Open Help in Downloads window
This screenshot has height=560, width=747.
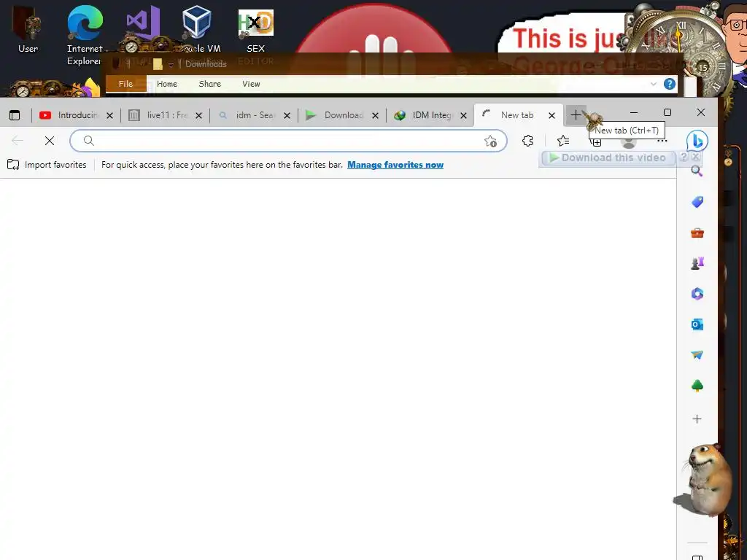pyautogui.click(x=670, y=85)
